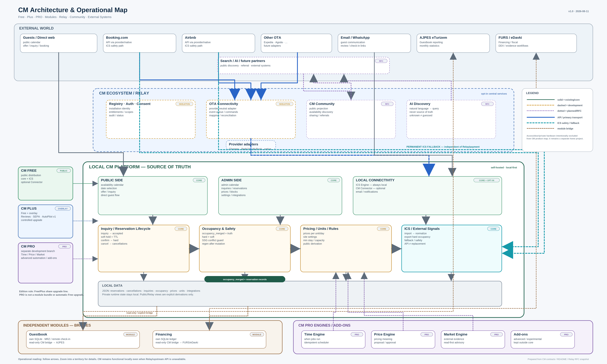
Task: Select the Market Engine box
Action: click(473, 339)
